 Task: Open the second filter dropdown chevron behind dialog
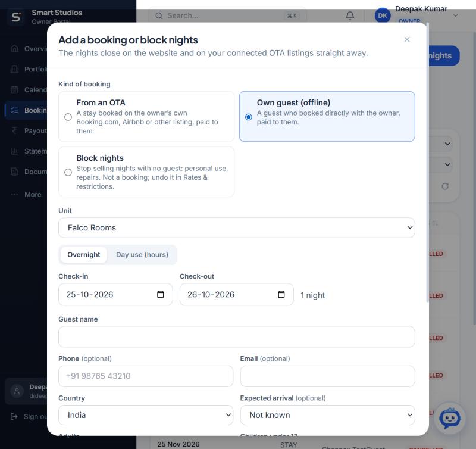tap(447, 165)
